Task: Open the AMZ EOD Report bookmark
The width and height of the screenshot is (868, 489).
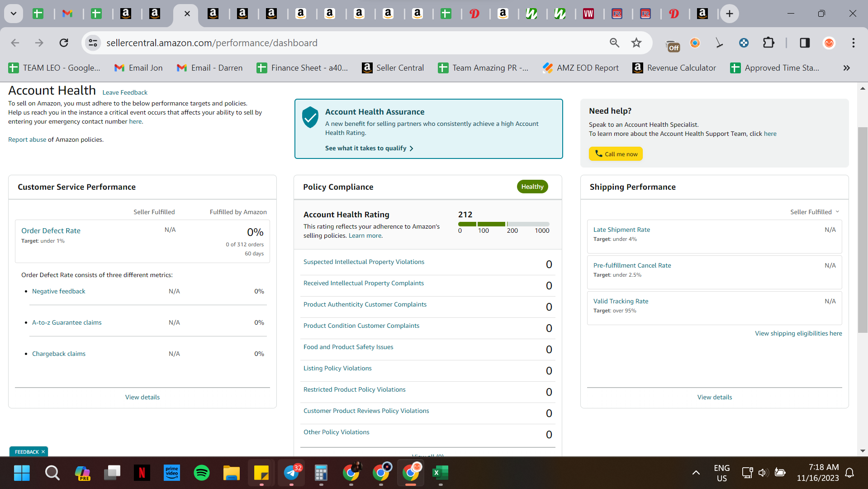Action: tap(580, 68)
